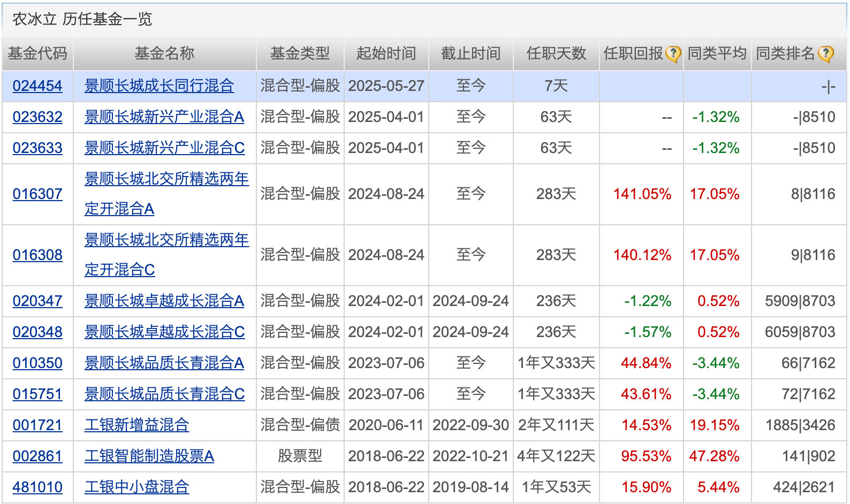Open 工银智能制造股票A fund page
Screen dimensions: 850x504
tap(149, 456)
